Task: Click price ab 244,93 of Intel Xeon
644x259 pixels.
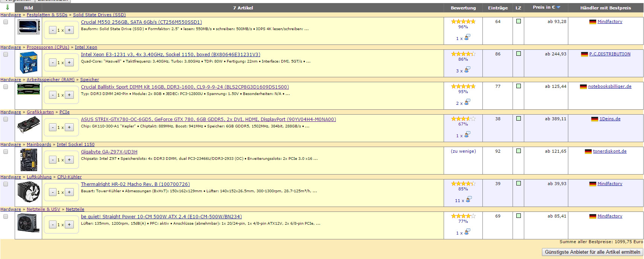Action: point(555,54)
